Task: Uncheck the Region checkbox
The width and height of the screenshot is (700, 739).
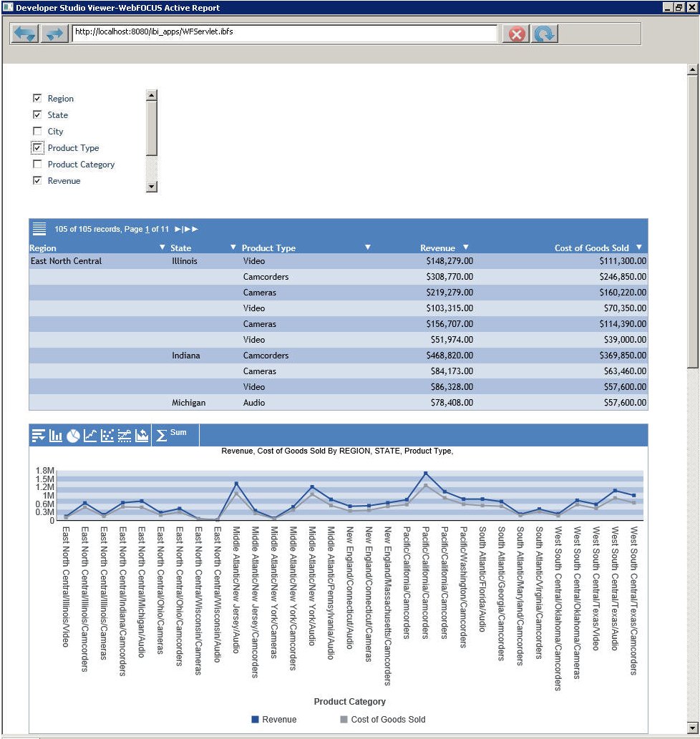Action: (x=37, y=98)
